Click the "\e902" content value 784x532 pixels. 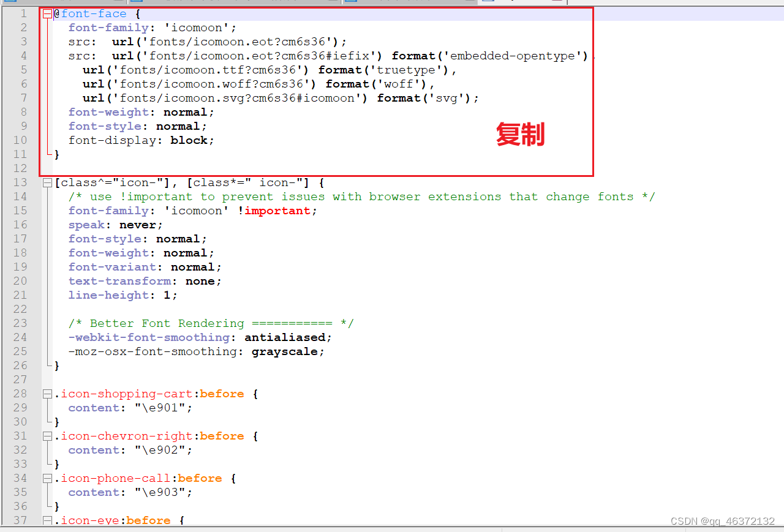(160, 450)
